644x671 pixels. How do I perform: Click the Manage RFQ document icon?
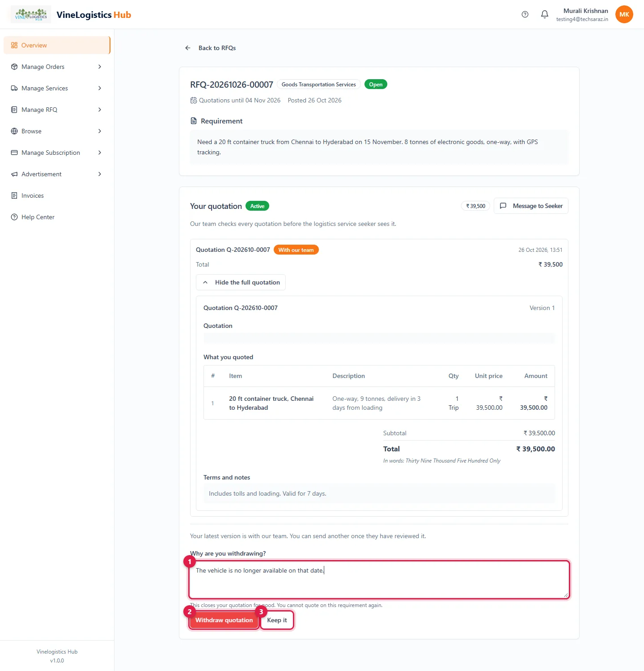click(14, 110)
